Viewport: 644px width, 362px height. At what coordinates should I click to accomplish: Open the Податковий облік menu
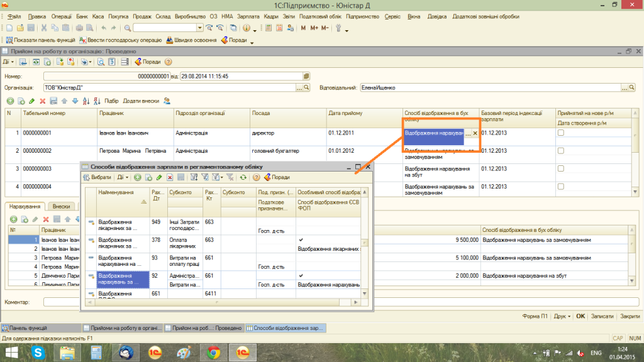[320, 16]
